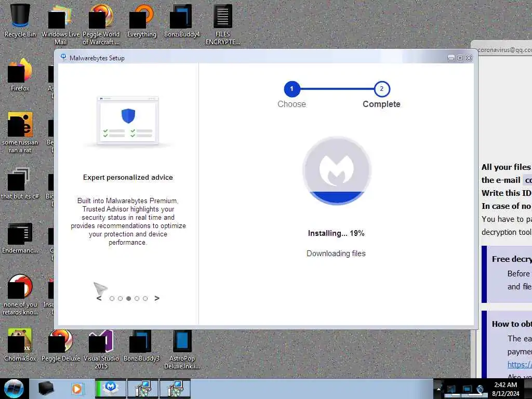Open Windows Live Mail desktop shortcut
Image resolution: width=532 pixels, height=399 pixels.
(x=60, y=24)
